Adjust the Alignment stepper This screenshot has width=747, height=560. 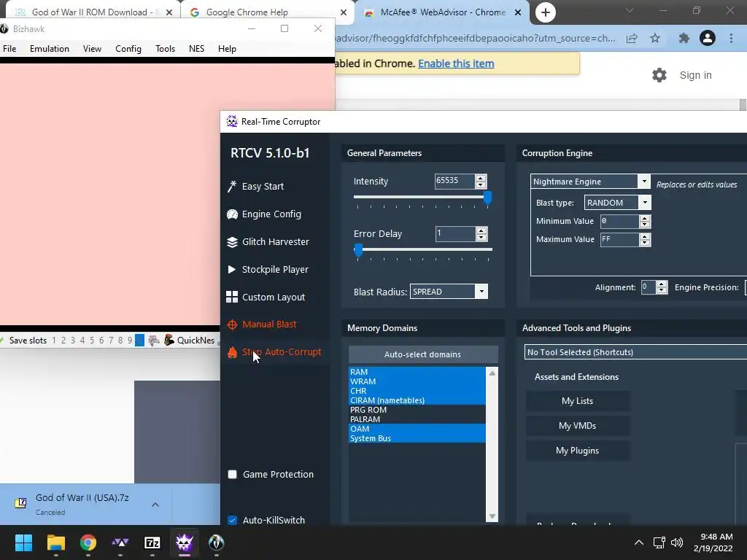pos(661,287)
